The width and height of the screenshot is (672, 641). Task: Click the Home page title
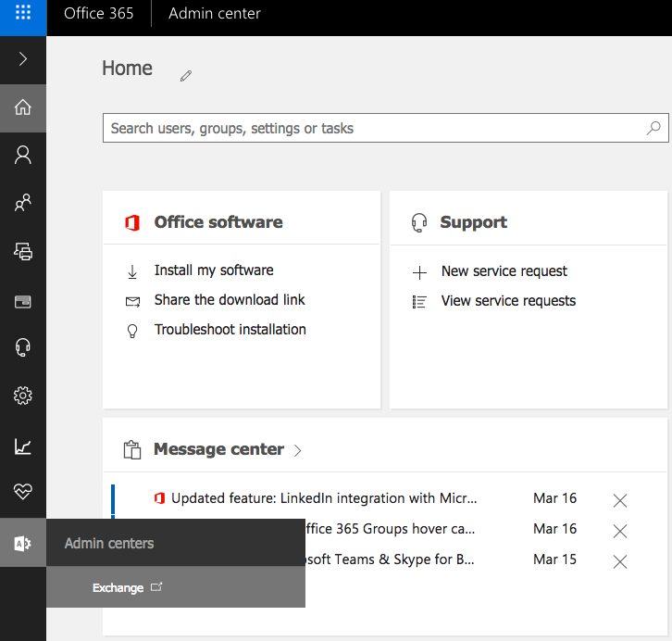point(127,69)
